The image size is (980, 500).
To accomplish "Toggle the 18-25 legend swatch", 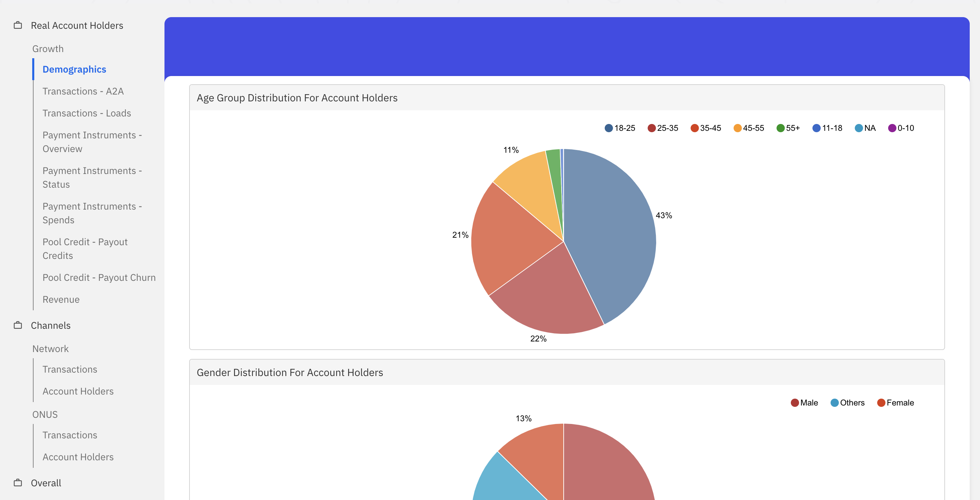I will 609,128.
